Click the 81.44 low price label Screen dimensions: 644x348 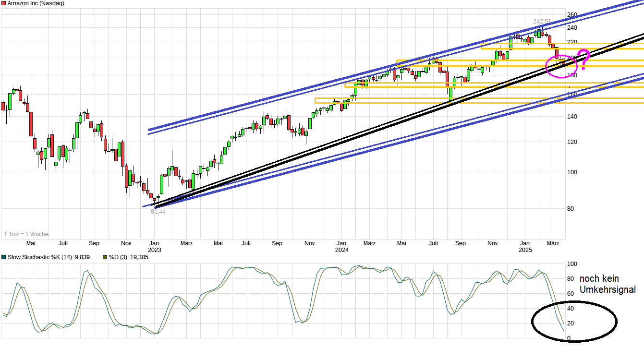[158, 211]
